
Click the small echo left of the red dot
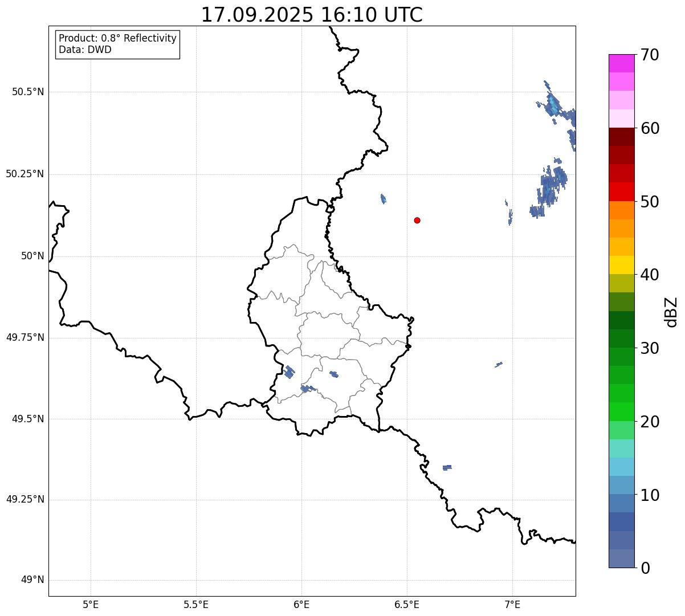pyautogui.click(x=383, y=199)
